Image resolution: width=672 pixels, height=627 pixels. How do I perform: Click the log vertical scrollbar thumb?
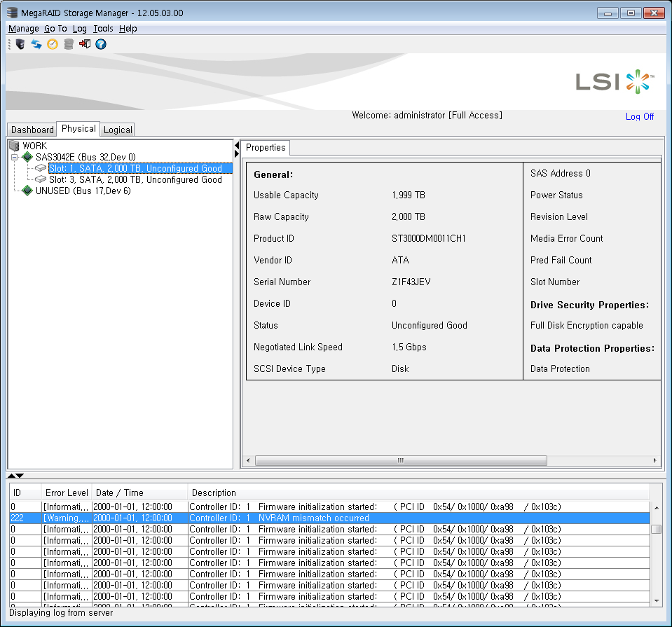pyautogui.click(x=656, y=529)
